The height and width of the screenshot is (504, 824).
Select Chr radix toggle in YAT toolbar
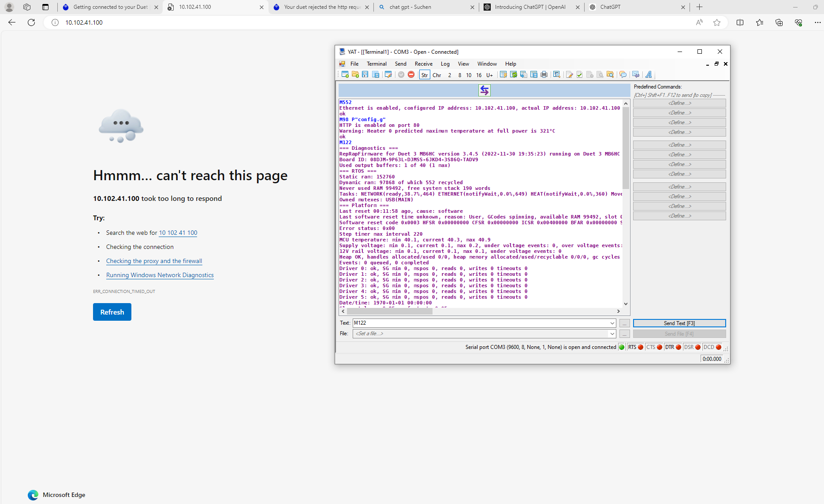pyautogui.click(x=437, y=75)
